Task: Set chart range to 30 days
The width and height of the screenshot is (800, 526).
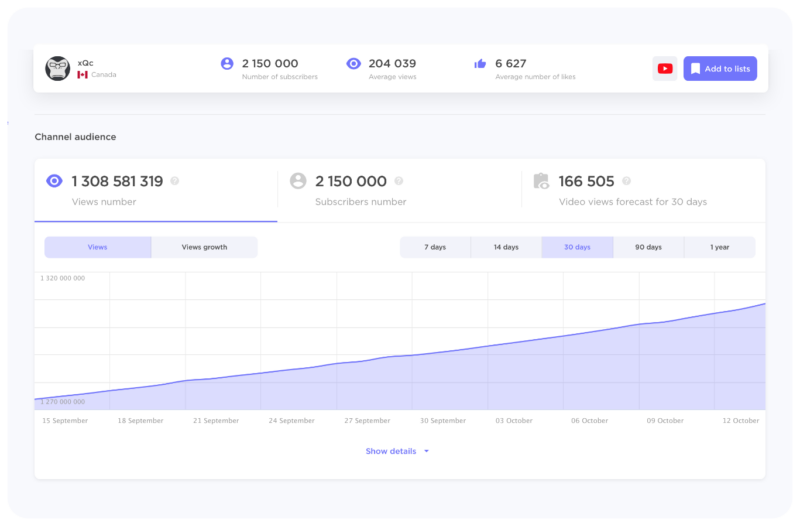Action: [577, 247]
